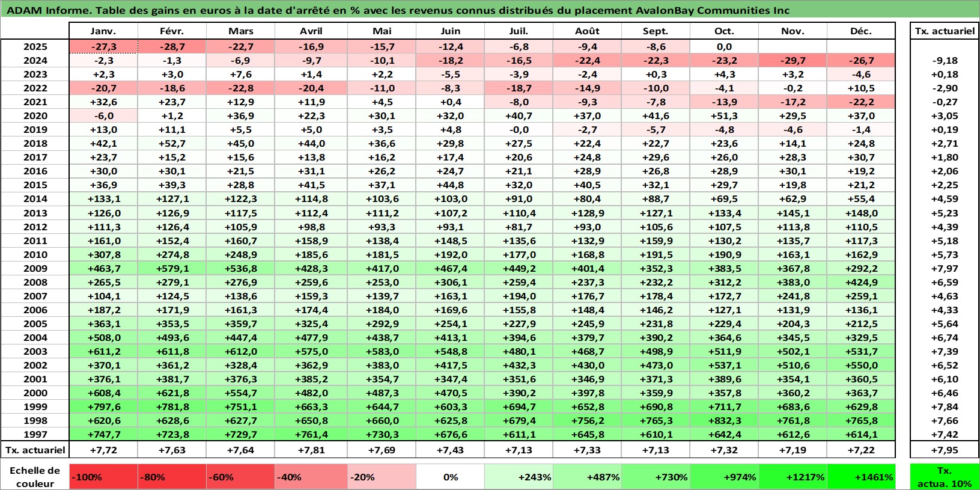Click the 2009 row label
This screenshot has height=490, width=980.
pos(35,269)
